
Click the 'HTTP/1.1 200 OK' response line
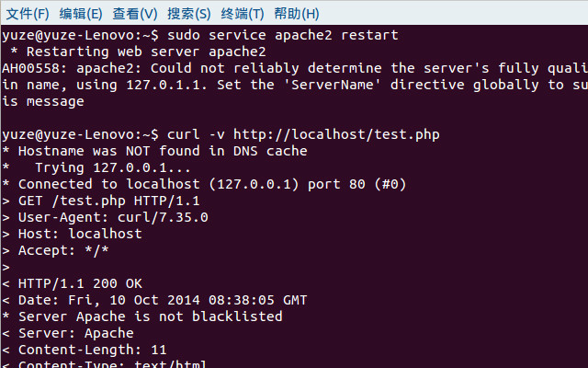[x=72, y=283]
